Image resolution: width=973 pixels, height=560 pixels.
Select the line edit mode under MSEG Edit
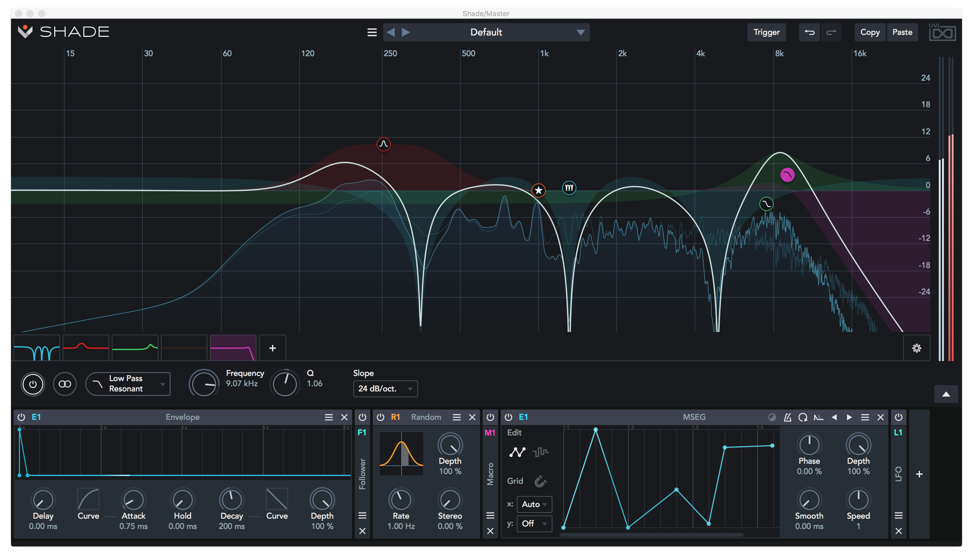(518, 452)
